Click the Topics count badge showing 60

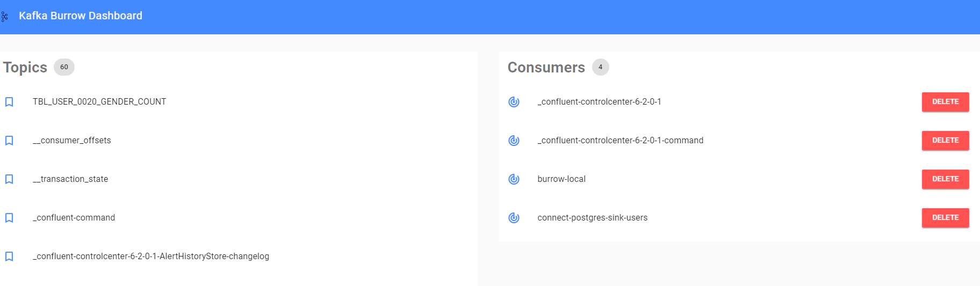point(64,67)
